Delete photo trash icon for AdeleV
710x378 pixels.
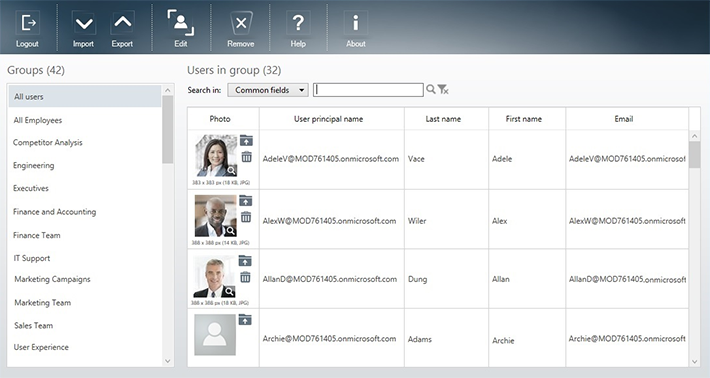(x=246, y=157)
